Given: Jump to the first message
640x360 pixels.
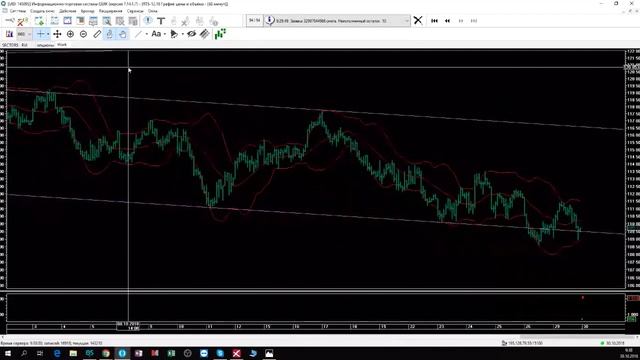Looking at the screenshot, I should pyautogui.click(x=434, y=21).
